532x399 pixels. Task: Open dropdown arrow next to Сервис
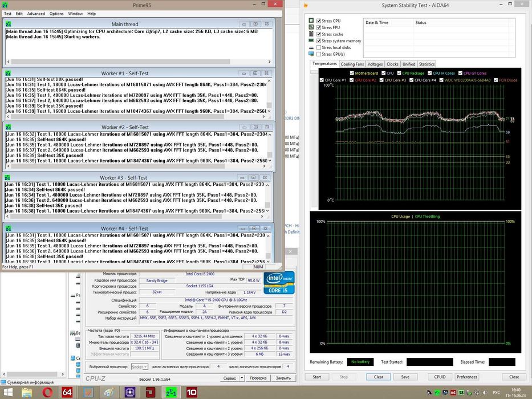coord(242,377)
